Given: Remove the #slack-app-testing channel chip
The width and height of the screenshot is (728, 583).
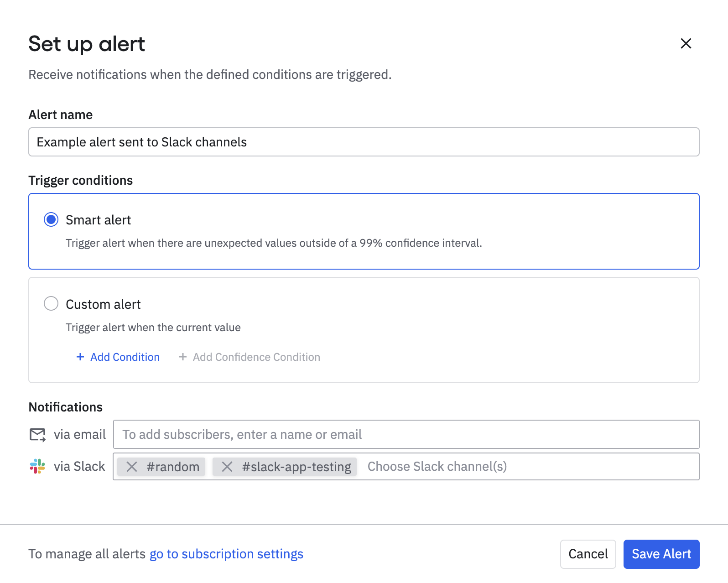Looking at the screenshot, I should coord(227,467).
